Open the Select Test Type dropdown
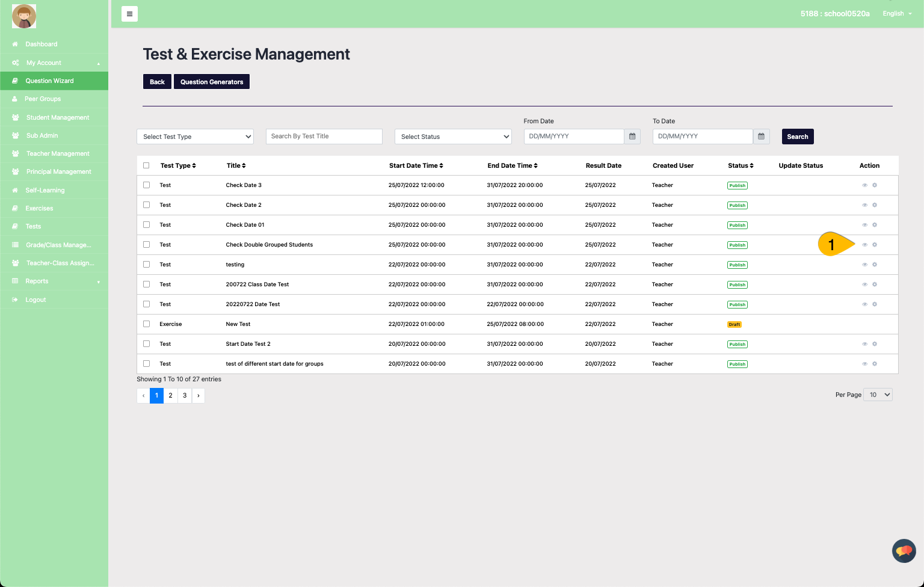The image size is (924, 587). [196, 137]
